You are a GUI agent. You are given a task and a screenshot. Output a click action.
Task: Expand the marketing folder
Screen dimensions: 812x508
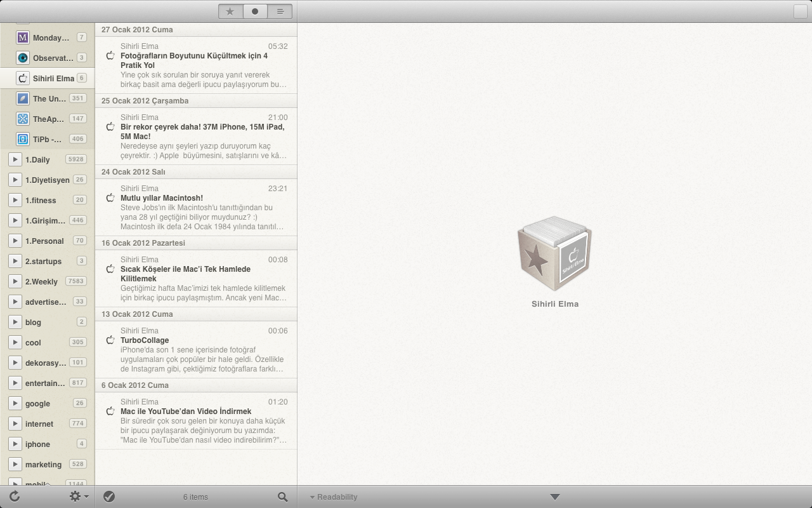pyautogui.click(x=15, y=464)
